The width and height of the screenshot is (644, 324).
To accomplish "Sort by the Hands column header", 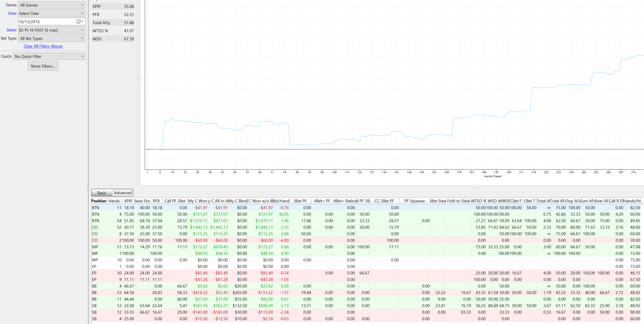I will [x=114, y=201].
